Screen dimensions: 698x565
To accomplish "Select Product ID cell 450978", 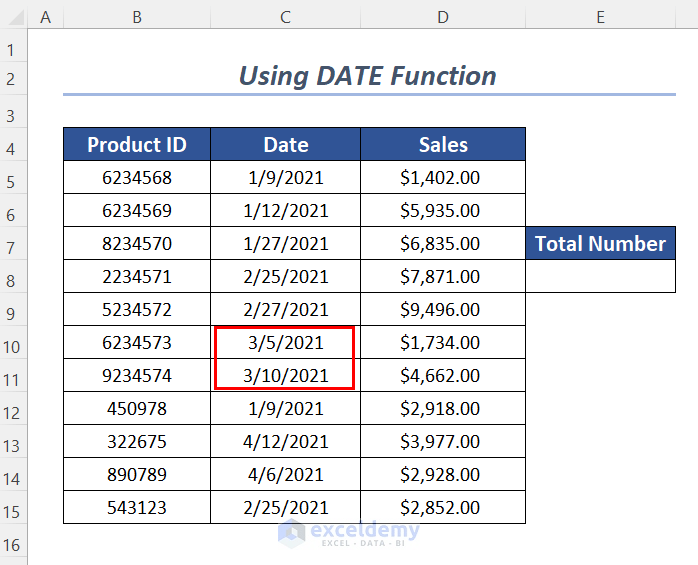I will point(137,408).
